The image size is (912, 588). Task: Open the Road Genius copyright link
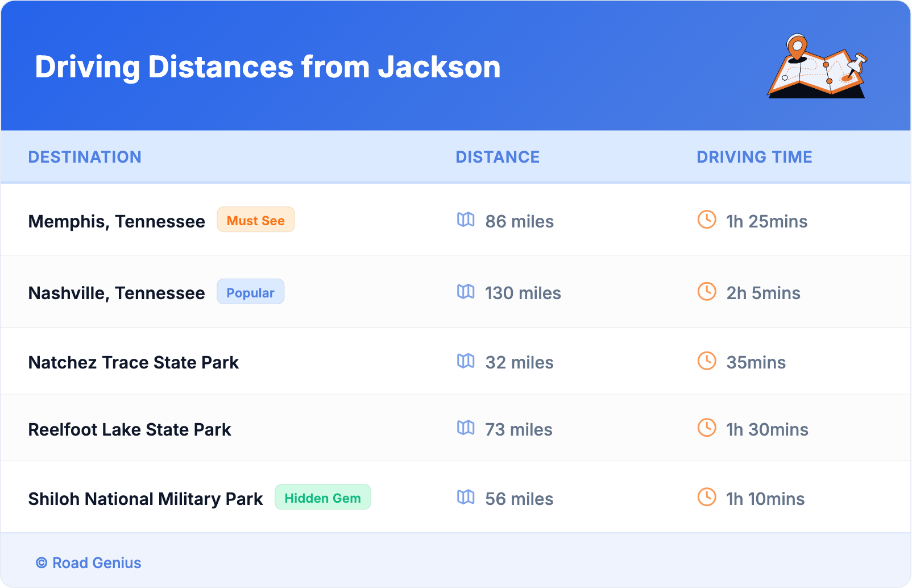[x=89, y=562]
